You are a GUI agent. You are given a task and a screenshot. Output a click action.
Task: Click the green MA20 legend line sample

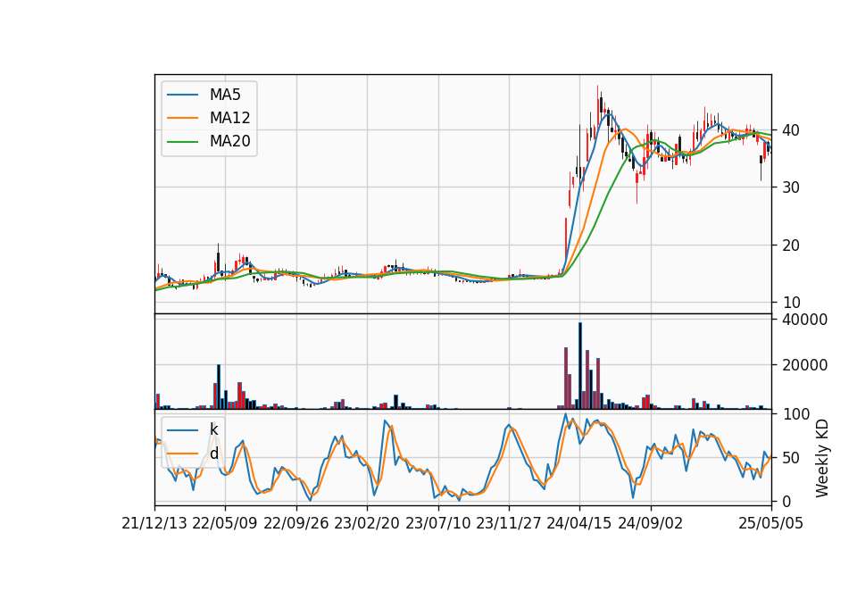click(182, 142)
